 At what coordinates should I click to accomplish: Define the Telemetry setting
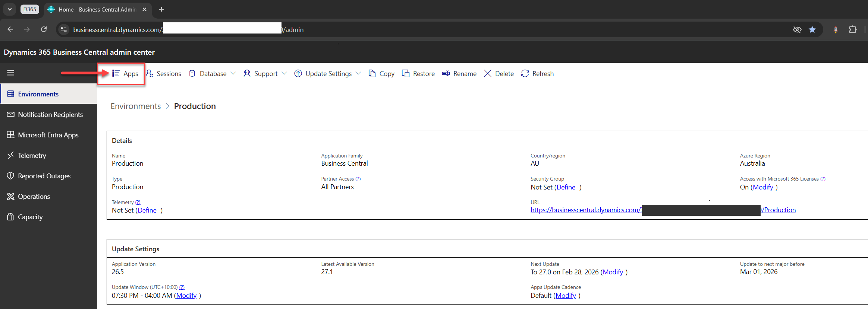pos(147,210)
